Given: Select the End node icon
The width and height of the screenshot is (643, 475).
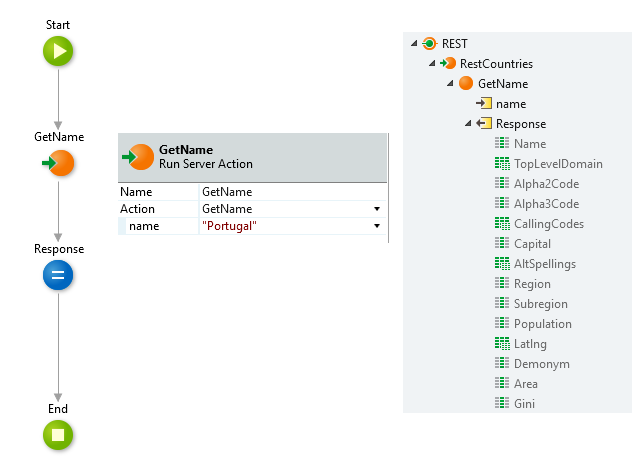Looking at the screenshot, I should (58, 435).
